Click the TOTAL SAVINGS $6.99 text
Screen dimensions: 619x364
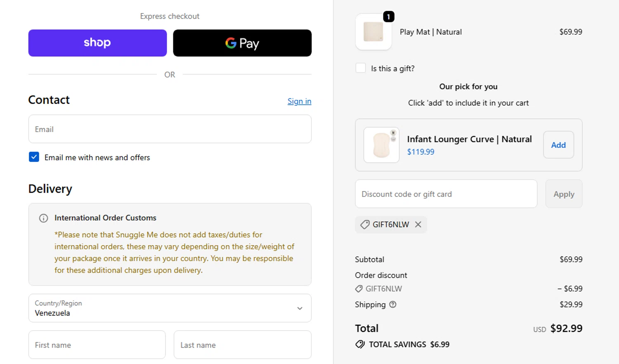[x=409, y=344]
